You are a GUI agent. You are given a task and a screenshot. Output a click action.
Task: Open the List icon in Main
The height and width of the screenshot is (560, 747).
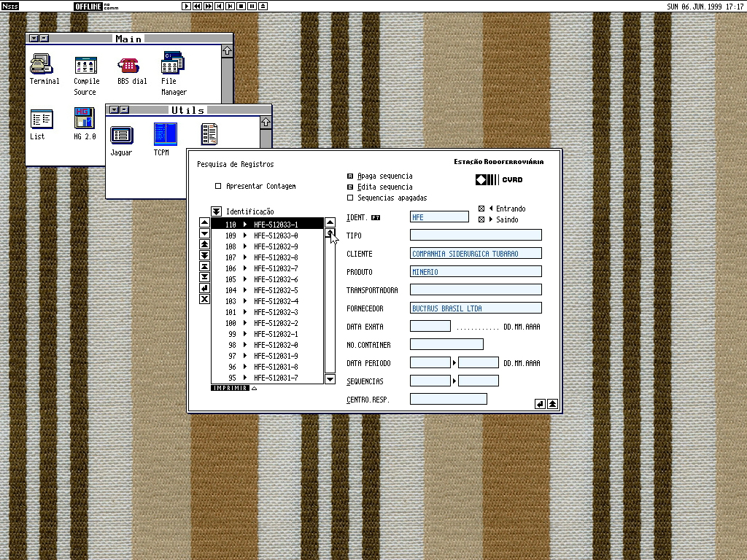tap(42, 119)
